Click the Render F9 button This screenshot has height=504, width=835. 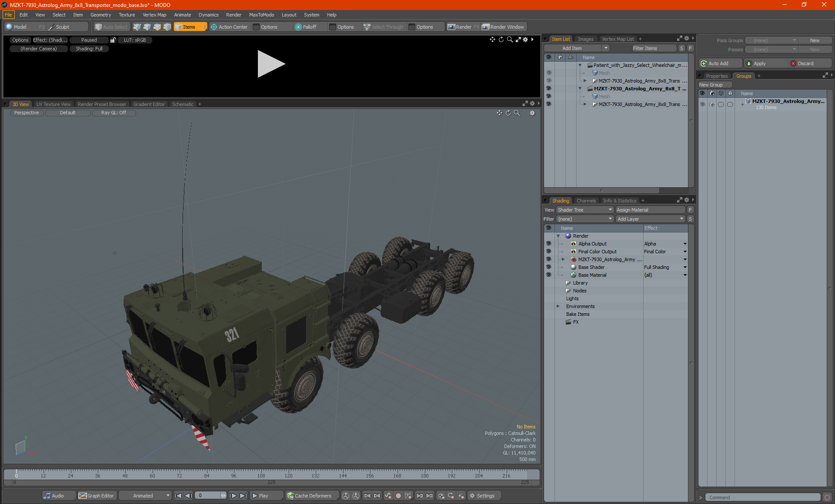[463, 27]
